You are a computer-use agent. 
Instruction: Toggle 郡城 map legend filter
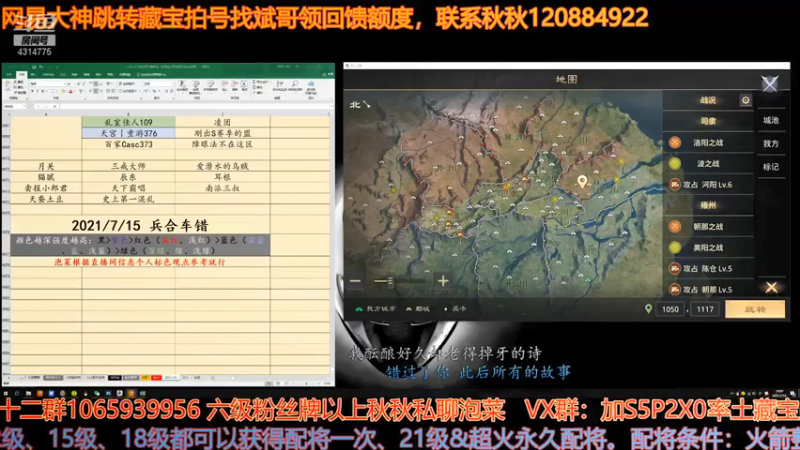point(418,309)
